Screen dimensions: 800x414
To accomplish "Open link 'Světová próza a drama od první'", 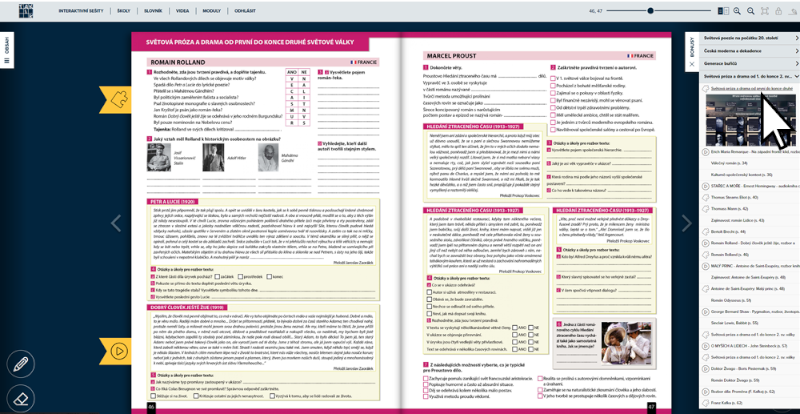I will (752, 89).
